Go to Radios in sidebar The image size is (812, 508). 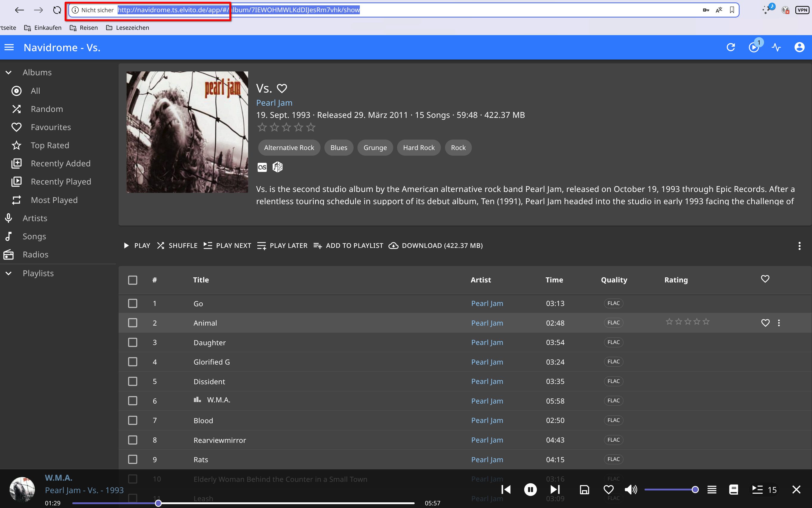[x=58, y=255]
